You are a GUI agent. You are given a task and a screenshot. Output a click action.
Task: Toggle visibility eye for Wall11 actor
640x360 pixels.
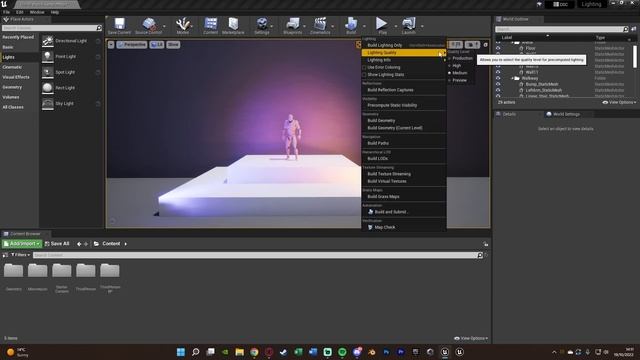[x=498, y=72]
